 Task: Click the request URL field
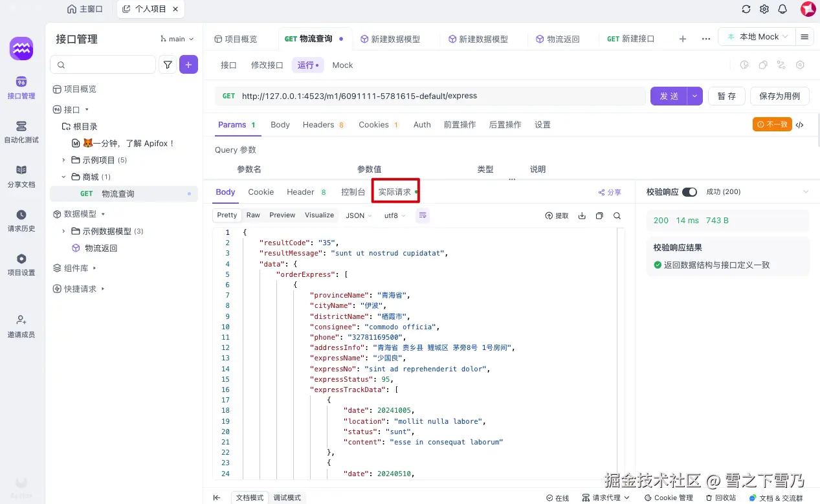tap(431, 96)
